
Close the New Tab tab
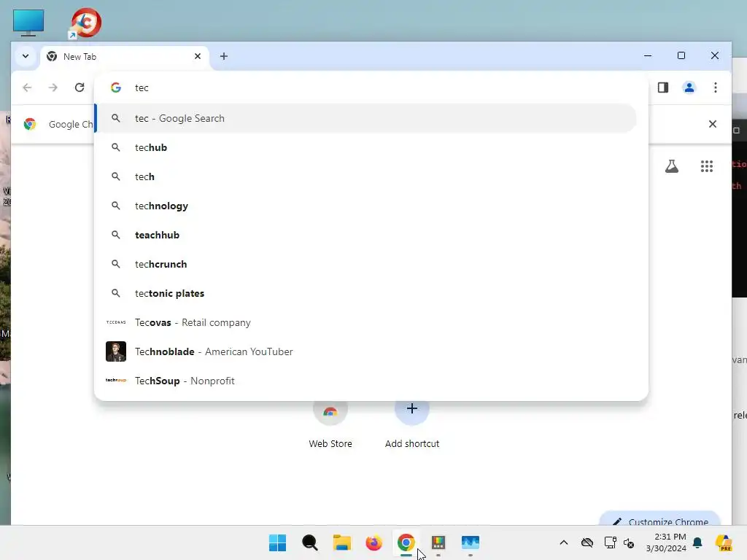point(198,56)
